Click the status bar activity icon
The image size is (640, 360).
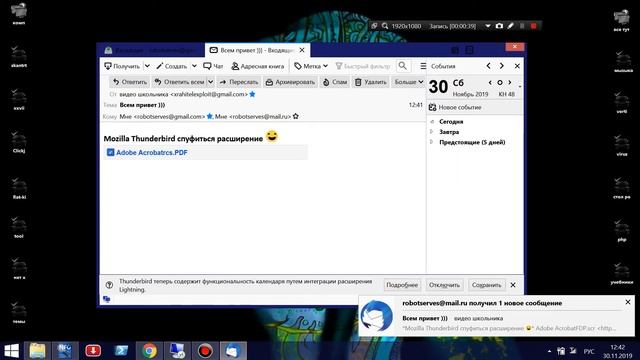click(107, 299)
